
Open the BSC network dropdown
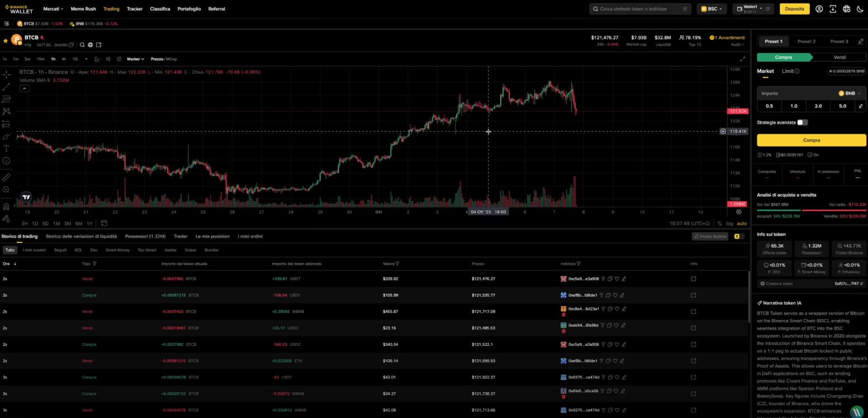click(712, 9)
